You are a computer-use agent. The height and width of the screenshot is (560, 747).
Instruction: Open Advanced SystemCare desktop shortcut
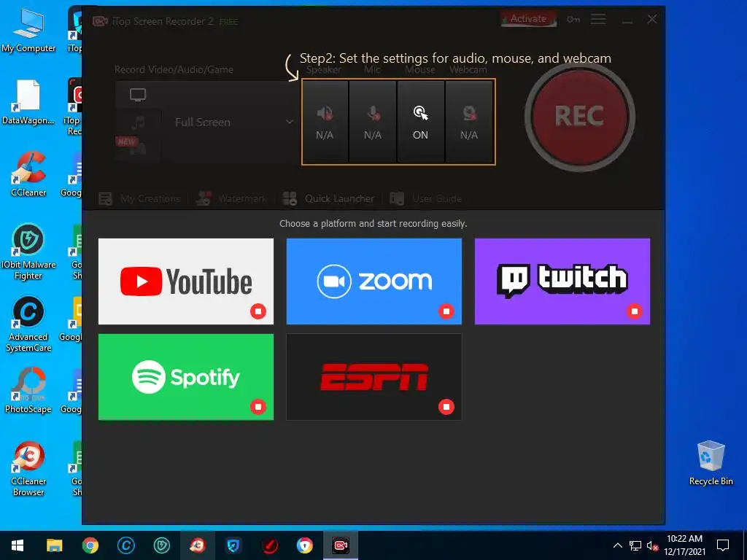pyautogui.click(x=28, y=324)
